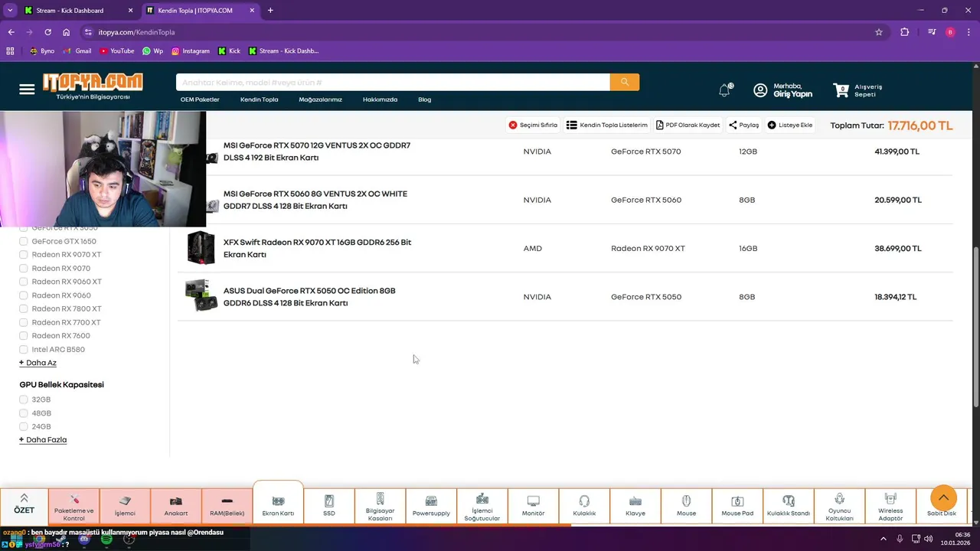Screen dimensions: 980x551
Task: Check the 32GB GPU memory filter
Action: tap(24, 399)
